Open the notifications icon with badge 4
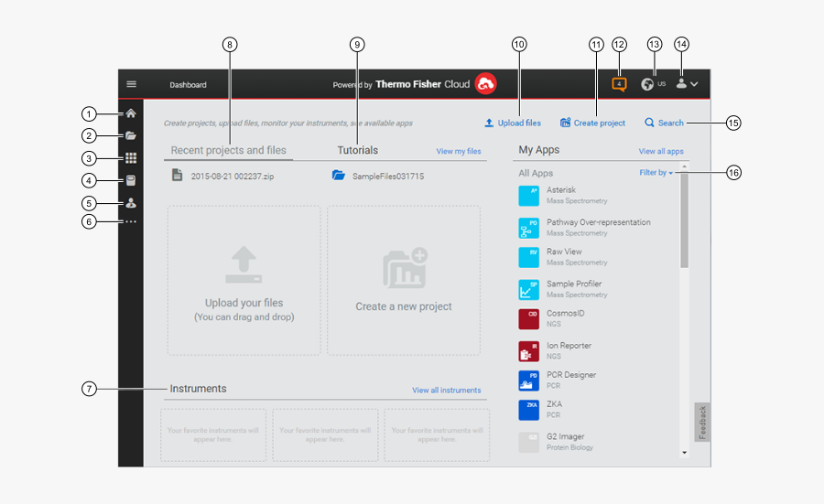This screenshot has width=824, height=504. (x=619, y=84)
